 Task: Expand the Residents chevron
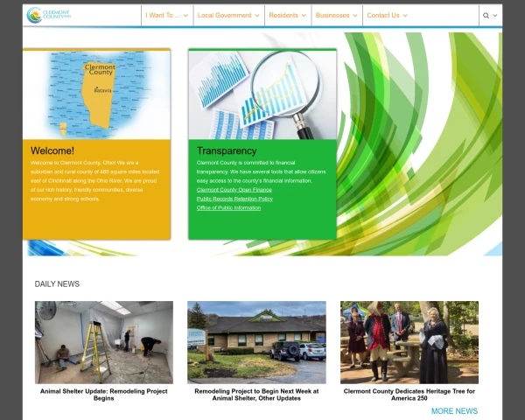(x=304, y=16)
